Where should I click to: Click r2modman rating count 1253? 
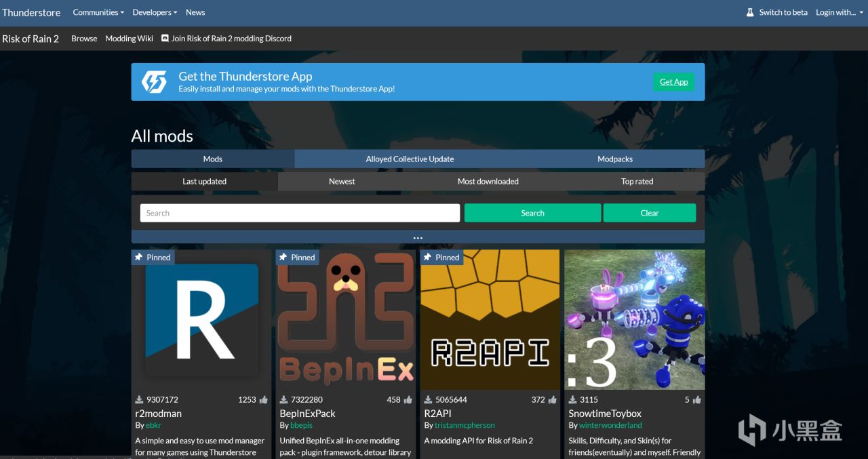pyautogui.click(x=247, y=400)
